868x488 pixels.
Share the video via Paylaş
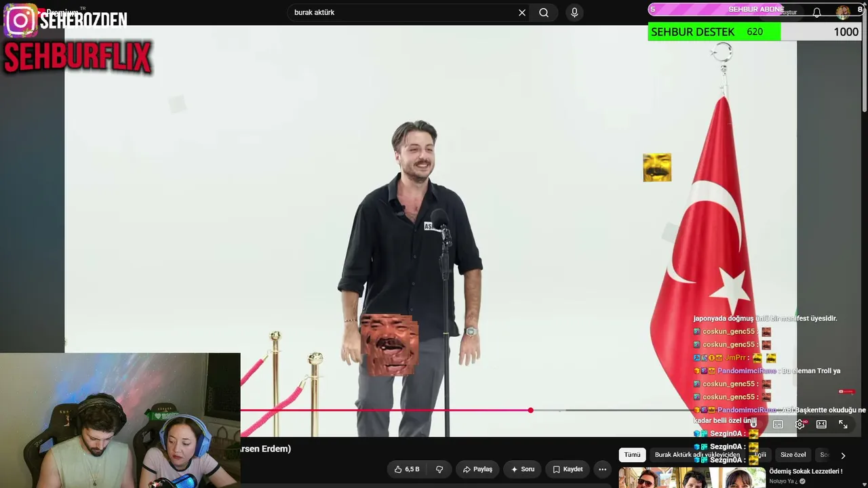[x=477, y=469]
